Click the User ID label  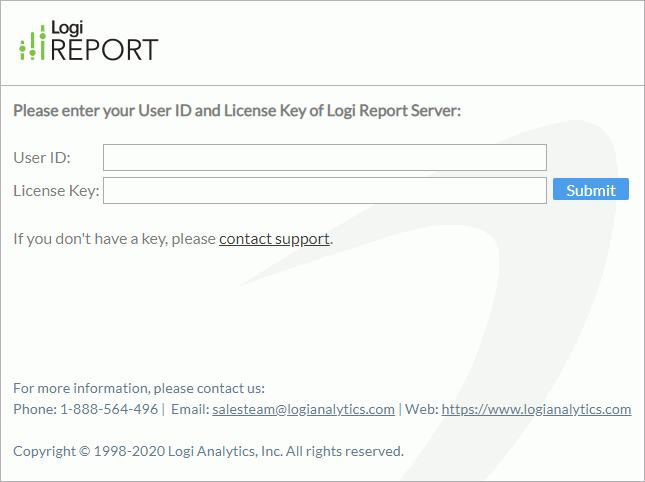[42, 158]
